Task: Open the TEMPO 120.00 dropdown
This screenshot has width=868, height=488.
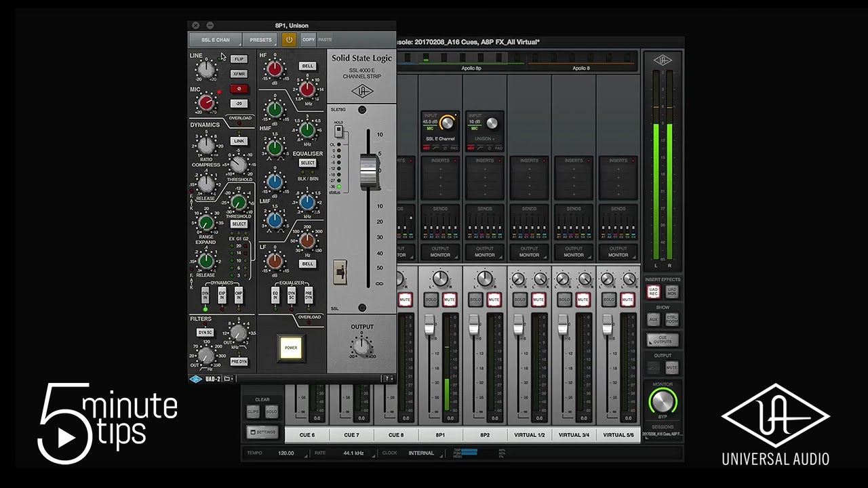Action: pyautogui.click(x=290, y=453)
